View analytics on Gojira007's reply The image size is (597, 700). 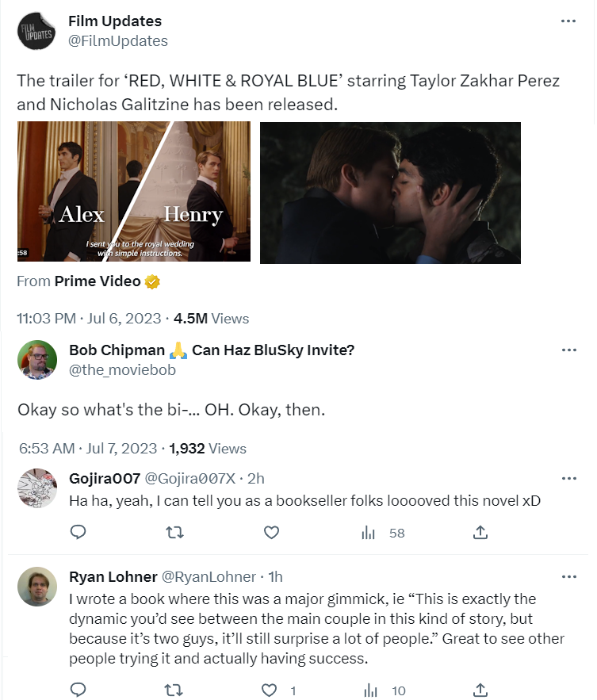369,533
